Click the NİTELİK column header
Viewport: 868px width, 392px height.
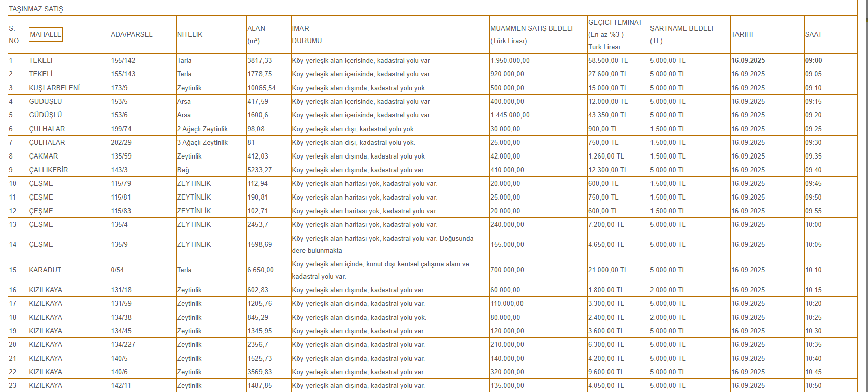tap(190, 34)
